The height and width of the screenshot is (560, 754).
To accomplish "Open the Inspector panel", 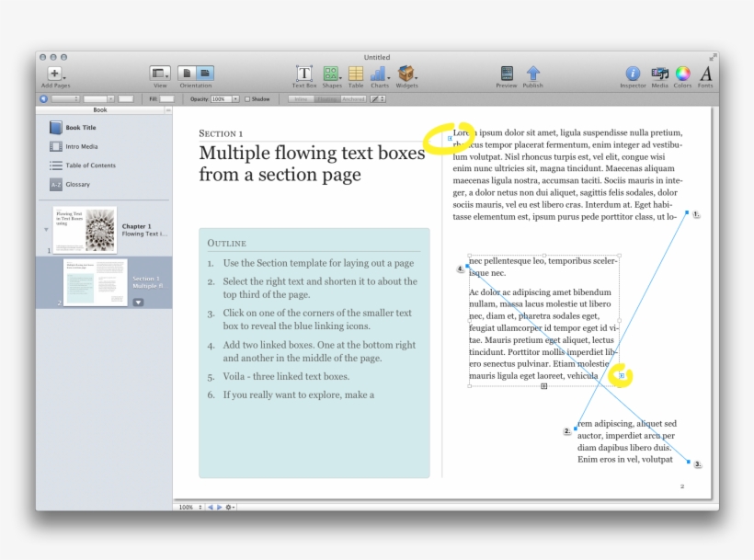I will 633,74.
